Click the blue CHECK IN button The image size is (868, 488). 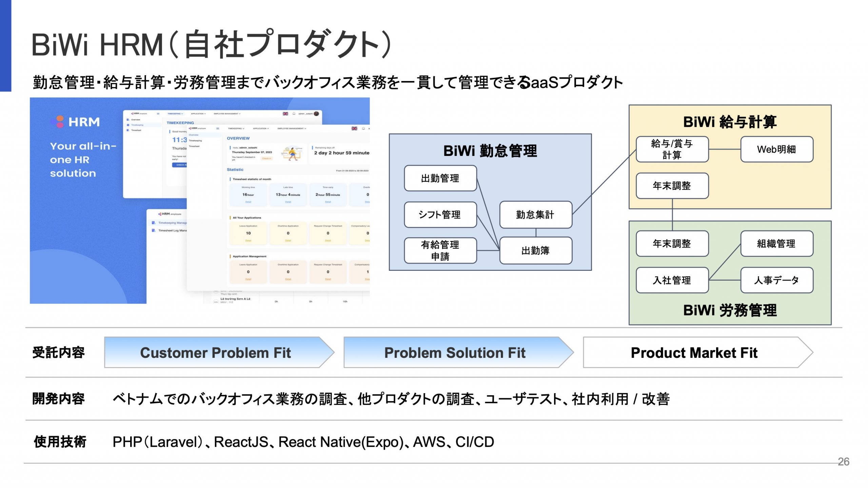[180, 165]
